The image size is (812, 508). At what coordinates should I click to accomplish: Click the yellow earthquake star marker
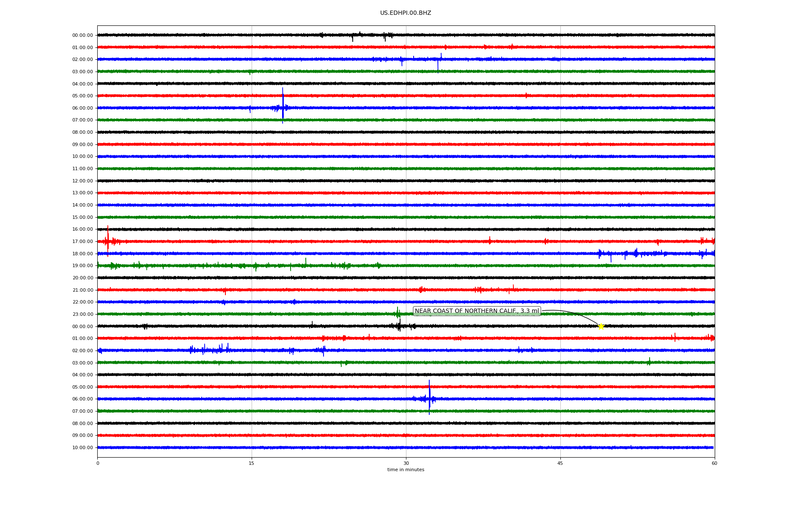[x=601, y=326]
